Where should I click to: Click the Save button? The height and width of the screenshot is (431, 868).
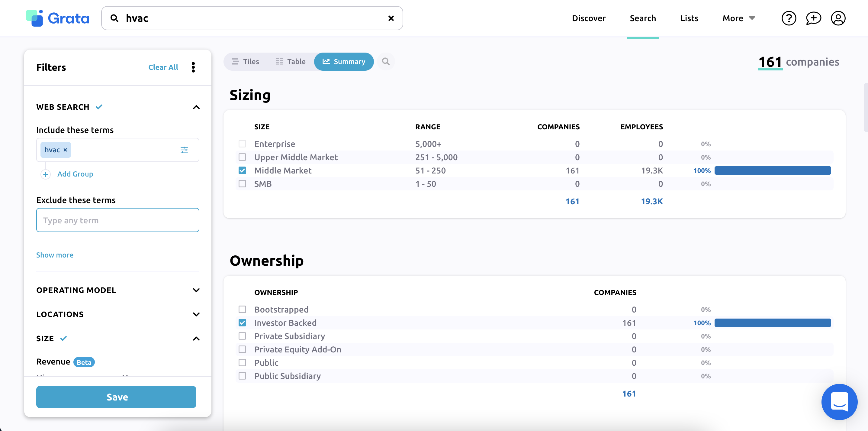pyautogui.click(x=116, y=397)
